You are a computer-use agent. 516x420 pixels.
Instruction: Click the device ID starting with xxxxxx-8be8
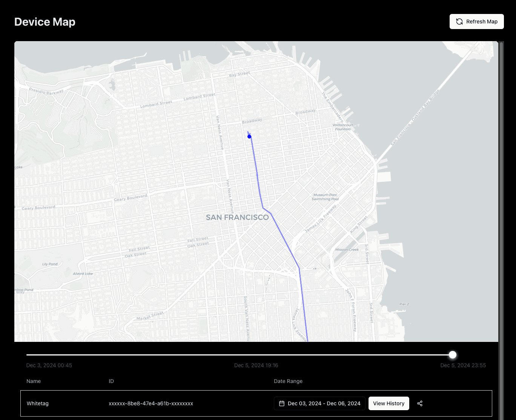[151, 403]
